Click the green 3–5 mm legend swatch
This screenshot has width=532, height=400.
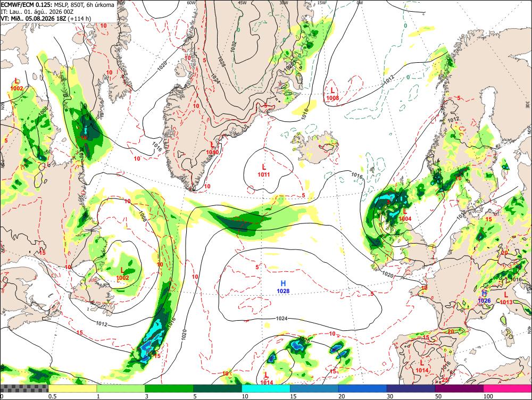point(169,388)
